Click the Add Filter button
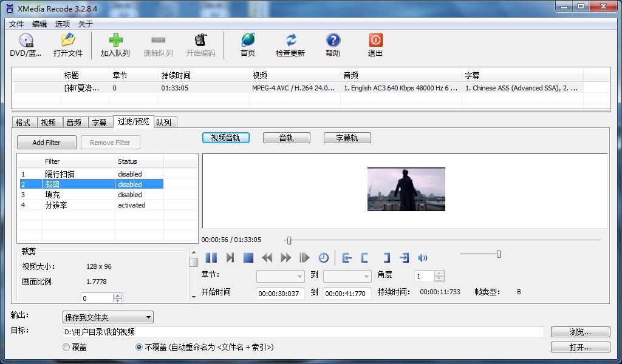 (x=46, y=143)
